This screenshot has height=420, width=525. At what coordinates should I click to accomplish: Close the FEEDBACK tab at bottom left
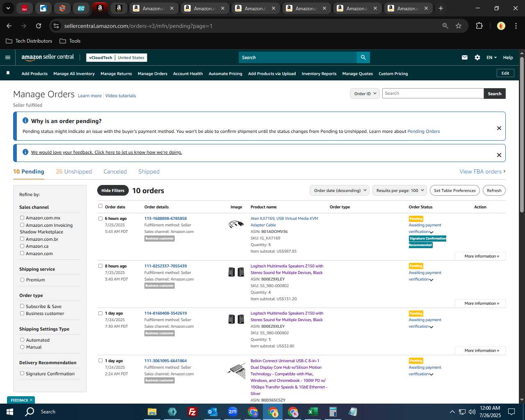tap(31, 400)
